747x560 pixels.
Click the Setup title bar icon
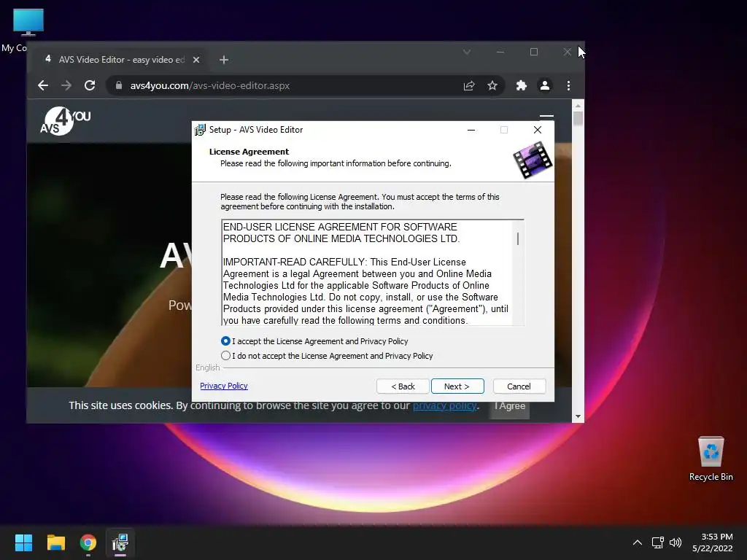tap(200, 130)
